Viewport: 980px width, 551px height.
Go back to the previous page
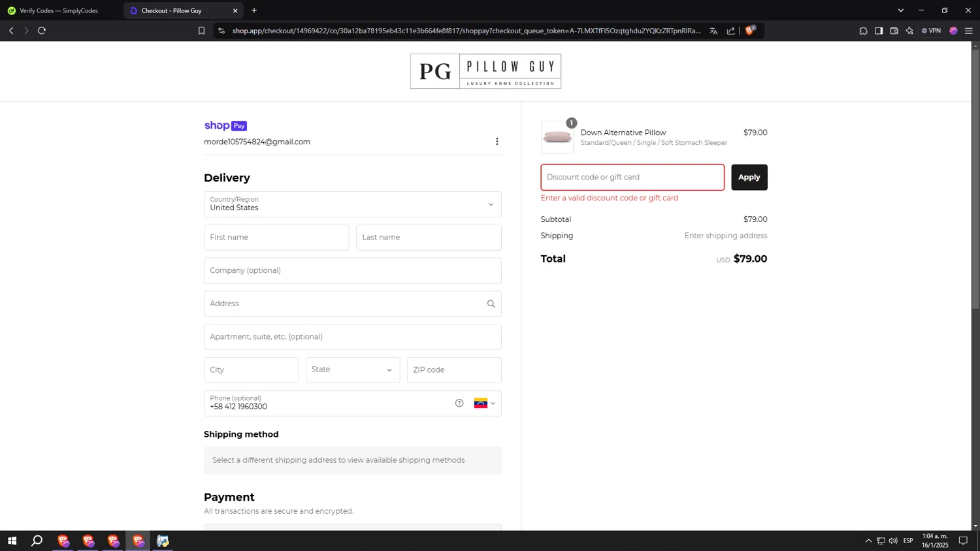[x=11, y=31]
